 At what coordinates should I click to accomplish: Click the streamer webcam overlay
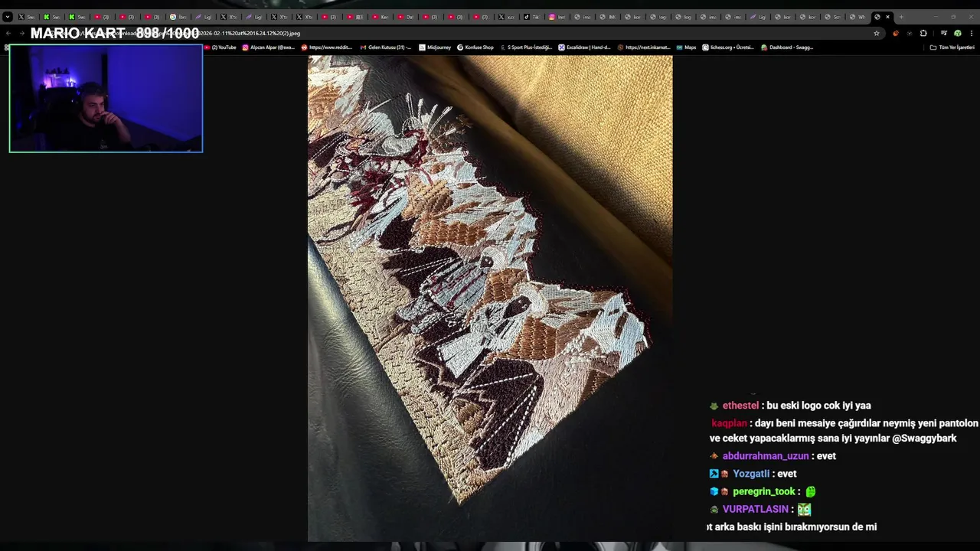point(106,98)
